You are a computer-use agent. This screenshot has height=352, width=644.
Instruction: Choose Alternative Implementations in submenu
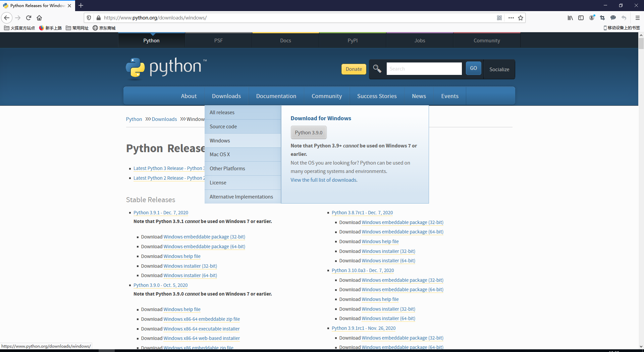click(x=243, y=197)
